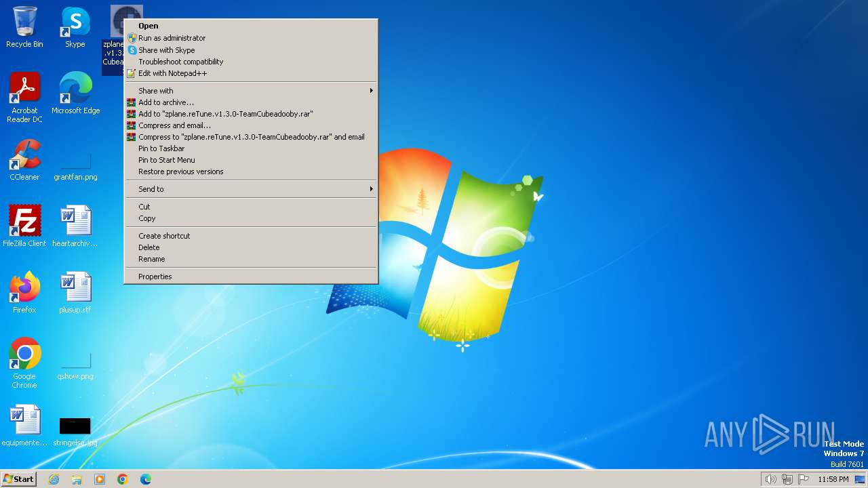868x488 pixels.
Task: Open the Recycle Bin desktop icon
Action: [x=24, y=27]
